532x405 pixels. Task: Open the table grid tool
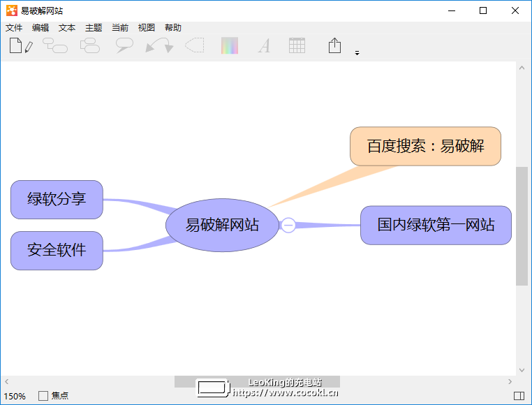pyautogui.click(x=297, y=45)
